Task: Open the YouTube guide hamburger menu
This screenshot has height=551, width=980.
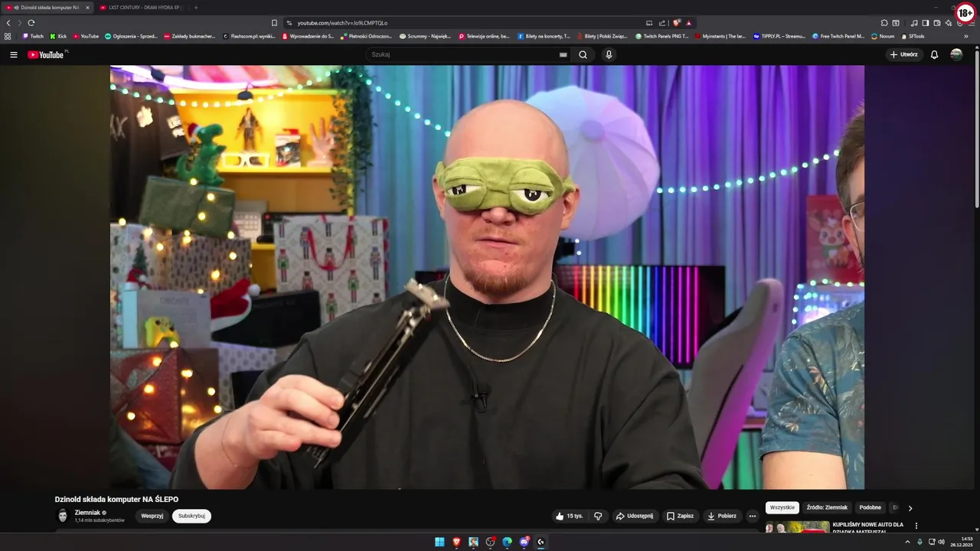Action: tap(13, 54)
